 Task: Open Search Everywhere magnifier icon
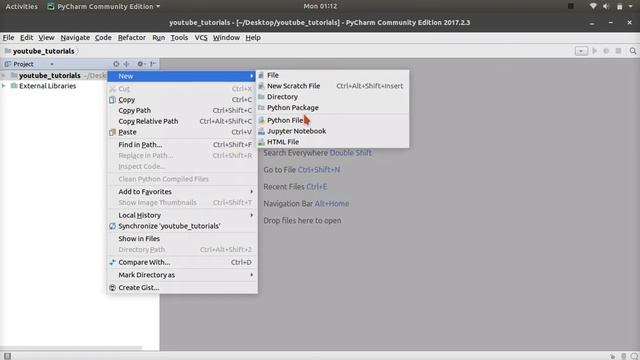(x=633, y=51)
